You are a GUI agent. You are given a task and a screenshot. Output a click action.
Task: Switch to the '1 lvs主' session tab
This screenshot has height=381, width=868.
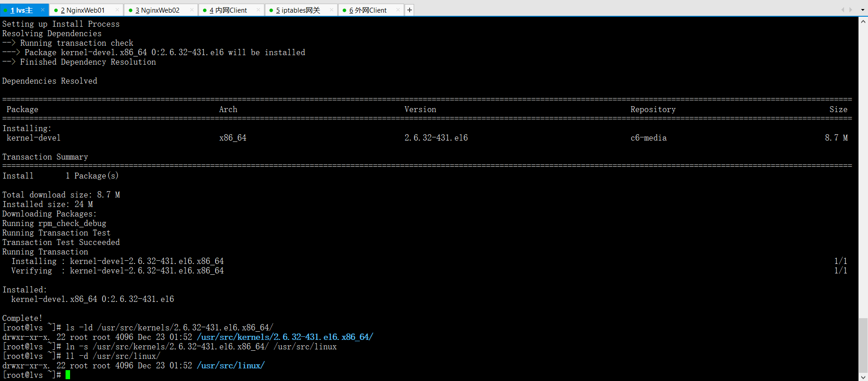22,10
